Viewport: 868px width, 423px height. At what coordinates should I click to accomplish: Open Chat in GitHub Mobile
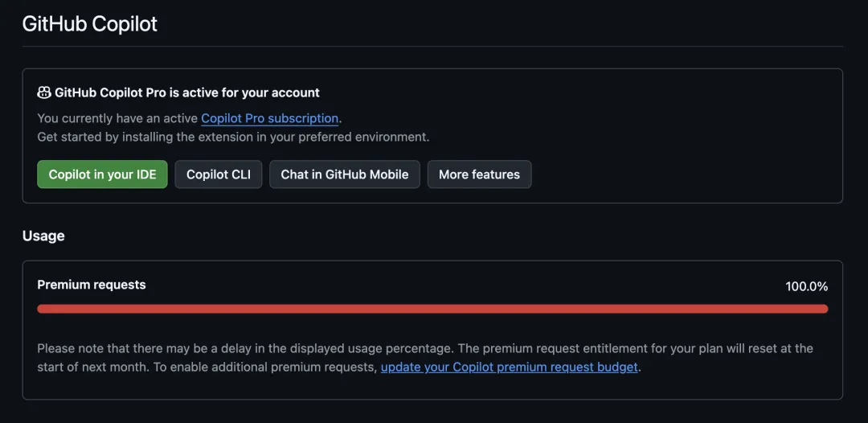[344, 175]
